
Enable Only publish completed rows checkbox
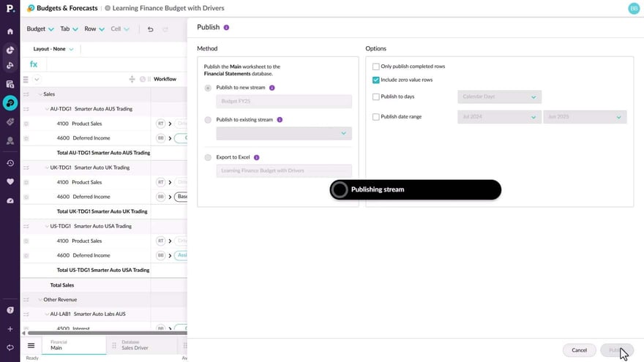(x=376, y=67)
